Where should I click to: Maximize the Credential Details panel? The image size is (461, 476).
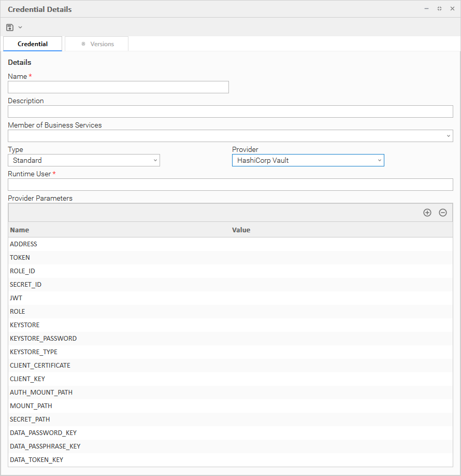point(439,9)
